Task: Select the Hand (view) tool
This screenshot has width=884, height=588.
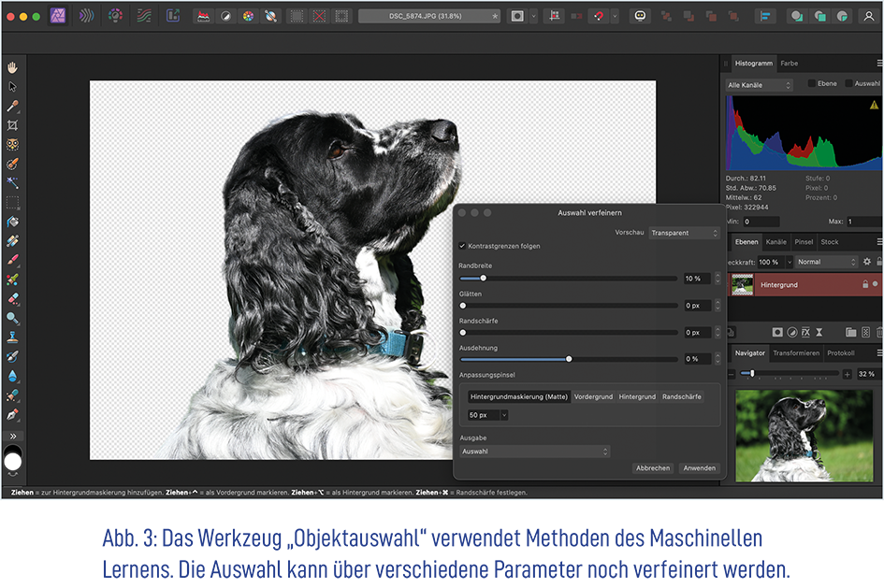Action: (x=13, y=67)
